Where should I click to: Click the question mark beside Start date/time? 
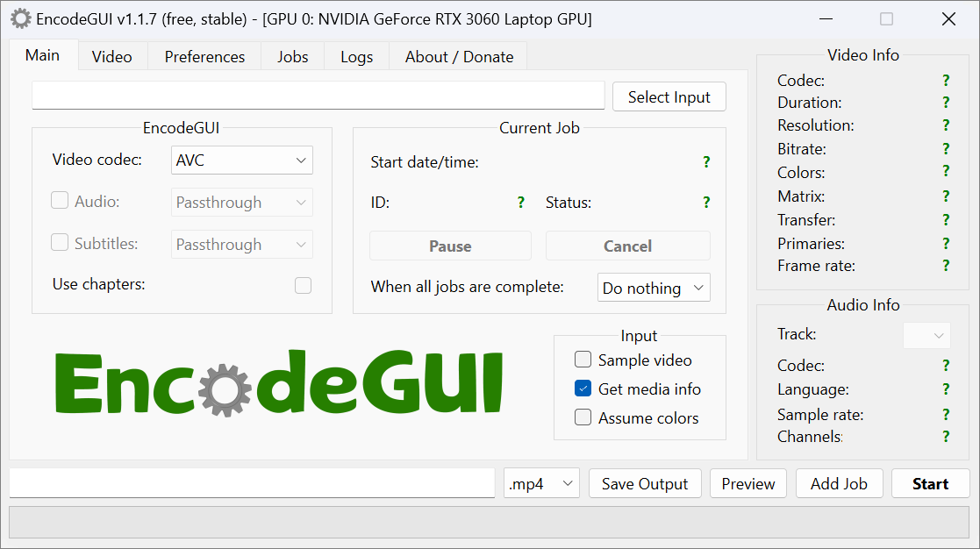(x=706, y=161)
